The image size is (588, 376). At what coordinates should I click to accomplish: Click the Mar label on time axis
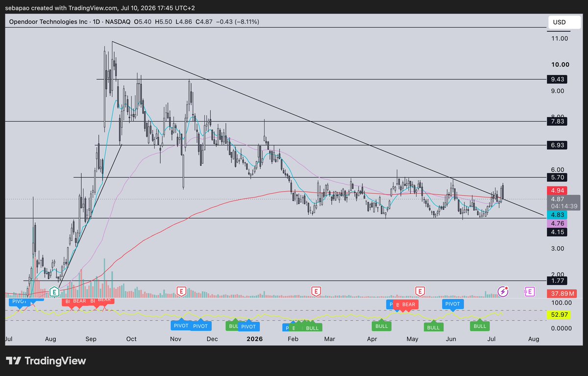(330, 339)
